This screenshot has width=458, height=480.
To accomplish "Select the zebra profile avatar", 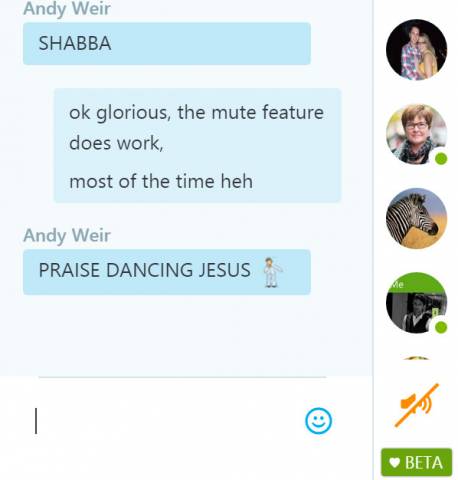I will coord(416,218).
